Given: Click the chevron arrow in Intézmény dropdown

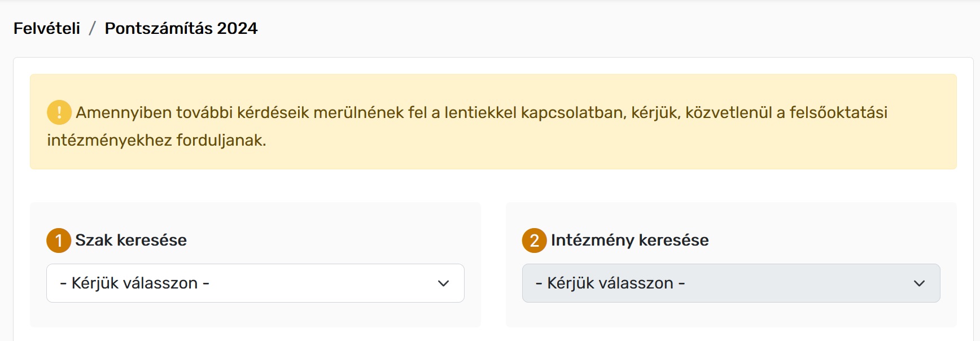Looking at the screenshot, I should [x=920, y=283].
